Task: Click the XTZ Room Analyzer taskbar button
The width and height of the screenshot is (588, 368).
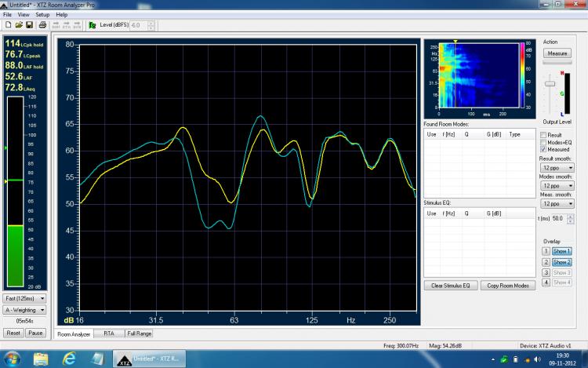Action: [x=149, y=359]
